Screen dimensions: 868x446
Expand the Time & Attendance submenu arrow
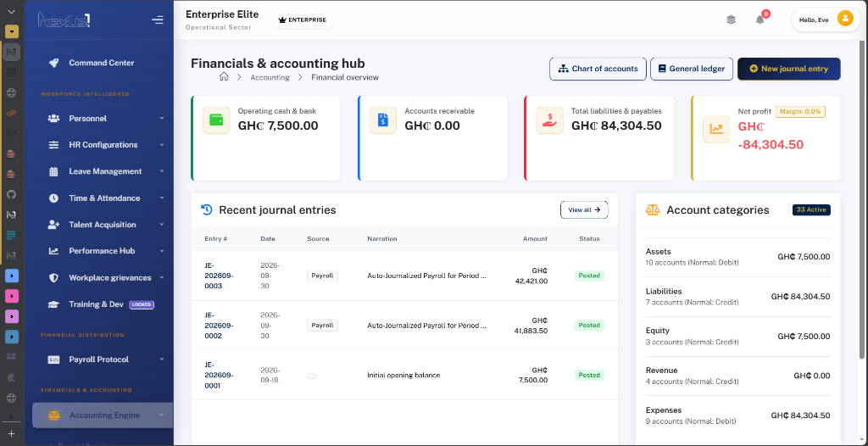[162, 198]
